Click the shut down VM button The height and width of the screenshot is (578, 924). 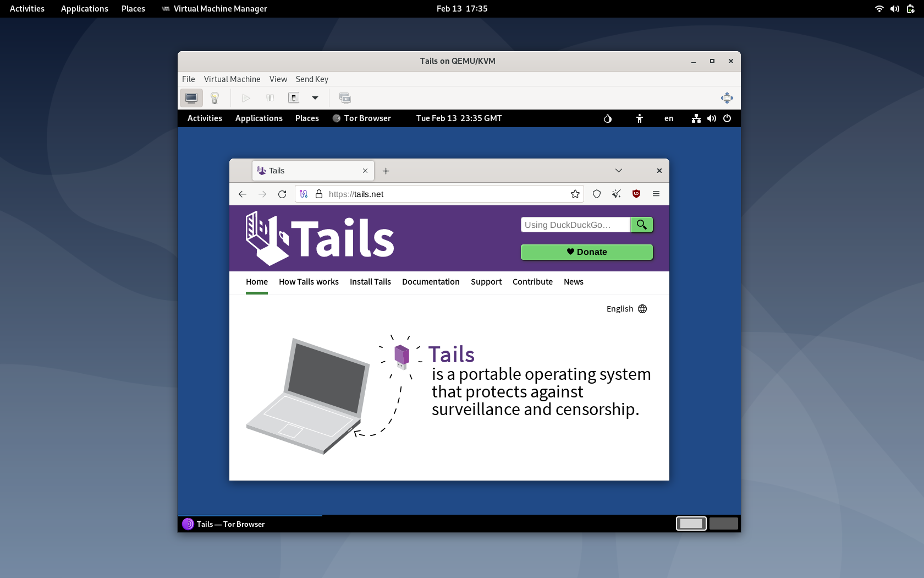click(x=294, y=98)
